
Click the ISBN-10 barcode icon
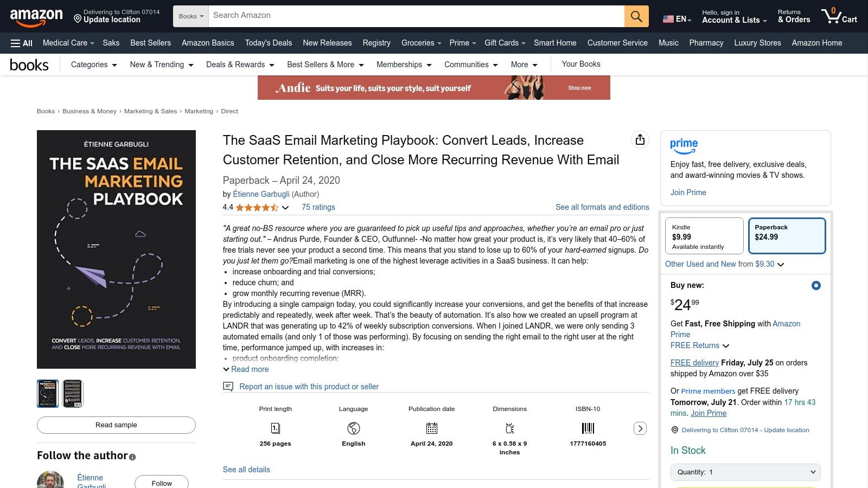(588, 428)
